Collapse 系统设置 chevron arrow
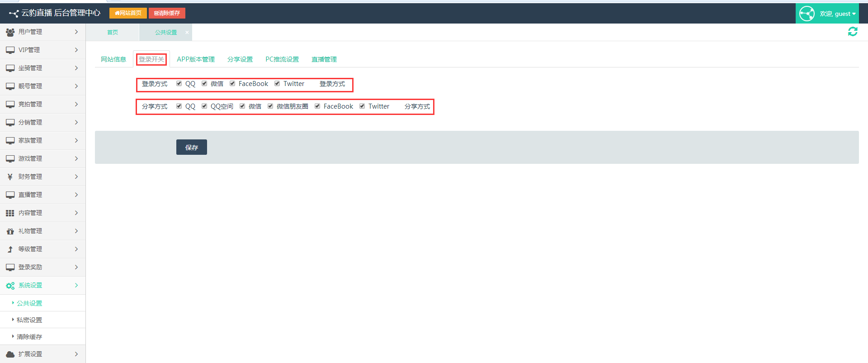Viewport: 868px width, 363px height. click(76, 285)
